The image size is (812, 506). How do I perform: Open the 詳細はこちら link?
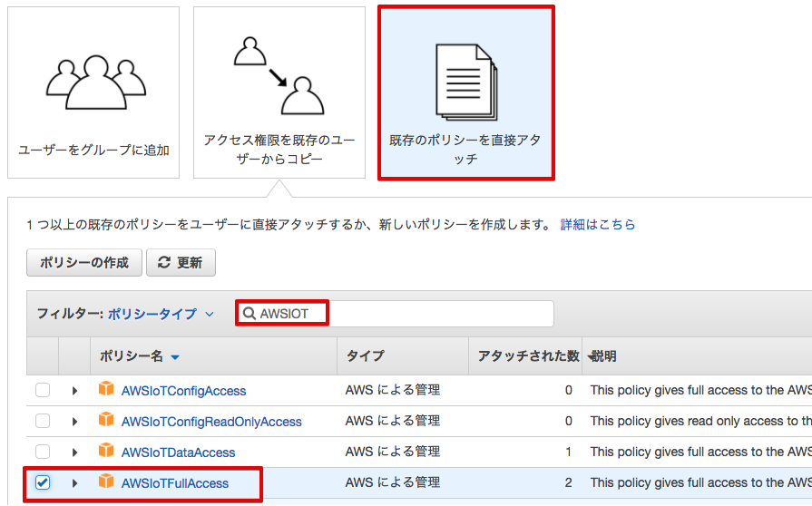pyautogui.click(x=598, y=225)
